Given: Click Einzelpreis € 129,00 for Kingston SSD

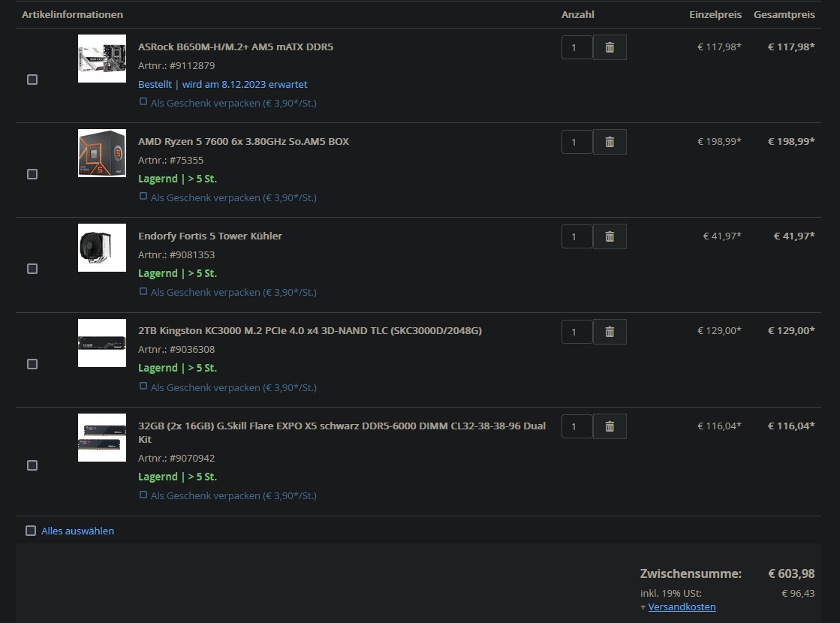Looking at the screenshot, I should tap(719, 330).
